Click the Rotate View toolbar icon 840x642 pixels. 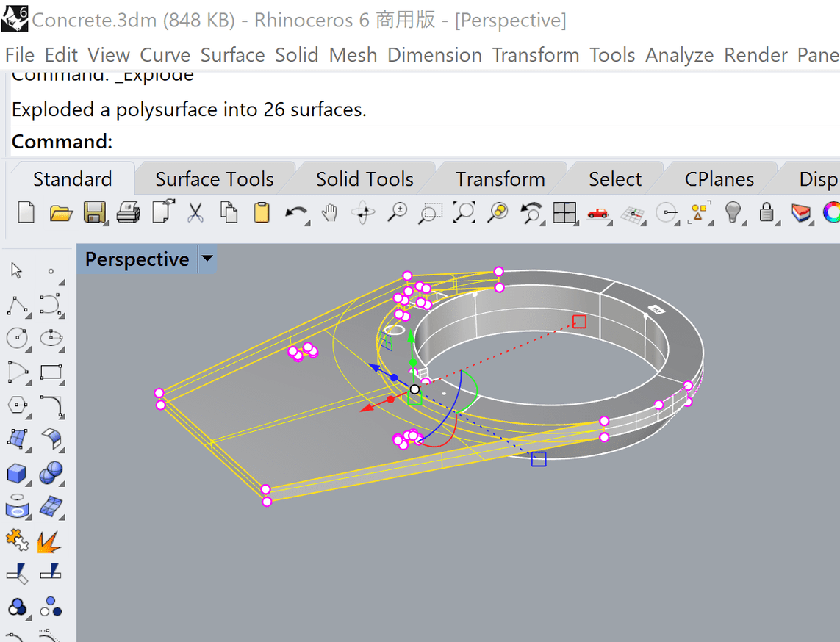tap(363, 214)
